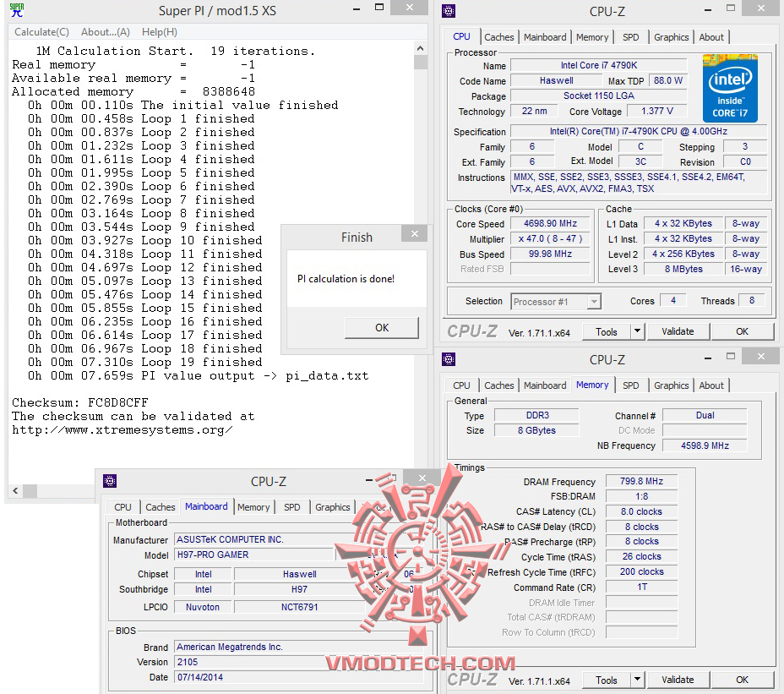Select CPU tab in the Mainboard CPU-Z window
This screenshot has width=784, height=694.
pyautogui.click(x=122, y=507)
